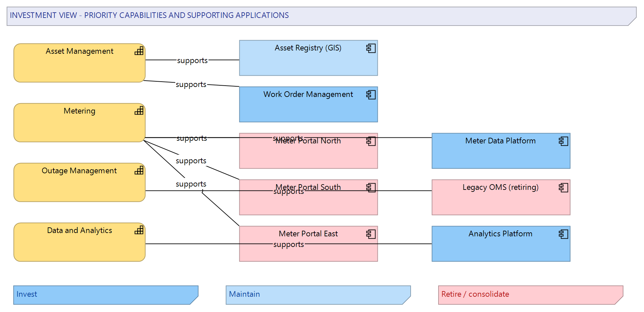Click the component icon on Meter Portal North
644x312 pixels.
click(x=371, y=141)
